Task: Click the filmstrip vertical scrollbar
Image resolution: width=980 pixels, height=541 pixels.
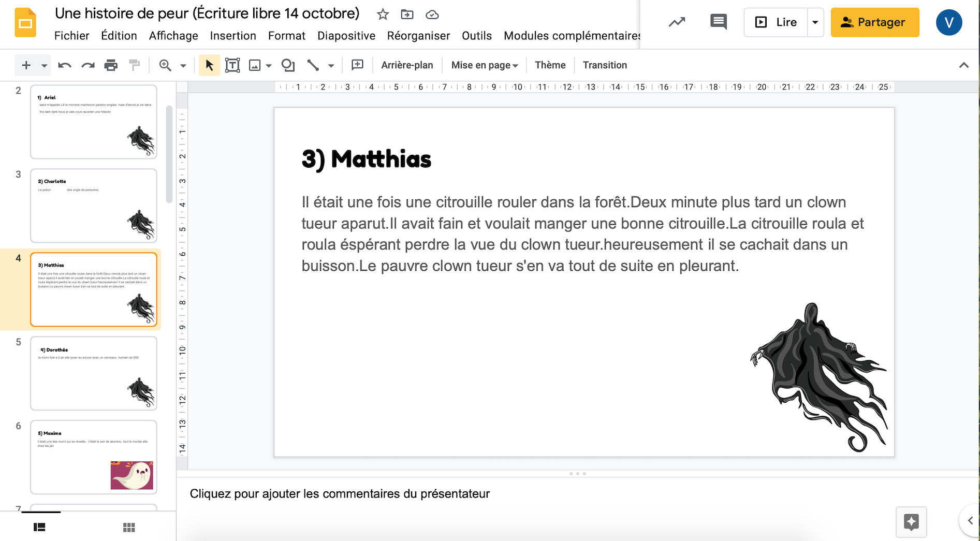Action: [x=169, y=155]
